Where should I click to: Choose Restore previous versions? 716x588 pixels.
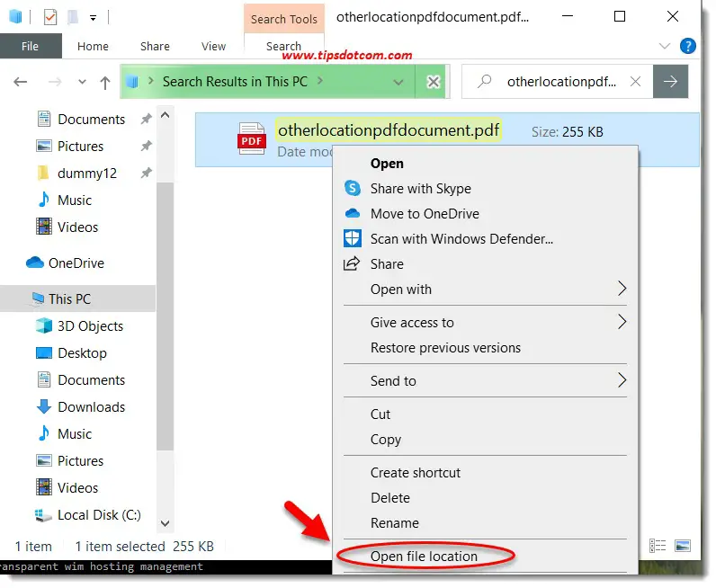pyautogui.click(x=445, y=348)
